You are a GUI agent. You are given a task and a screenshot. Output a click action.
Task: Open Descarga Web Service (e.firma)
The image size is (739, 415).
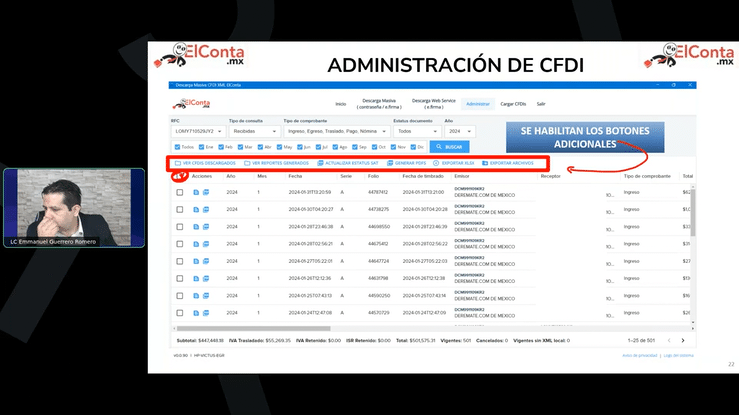click(x=434, y=104)
